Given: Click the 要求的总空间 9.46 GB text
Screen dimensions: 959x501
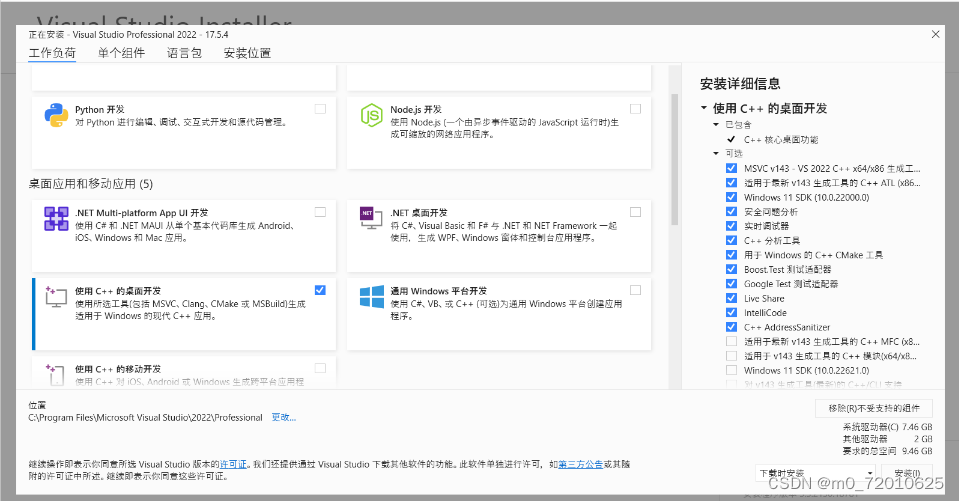Looking at the screenshot, I should (x=887, y=451).
